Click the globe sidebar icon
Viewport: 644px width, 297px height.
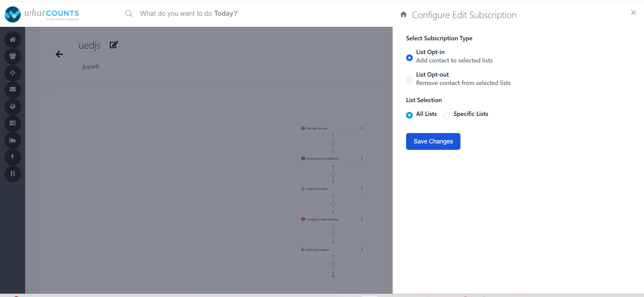point(13,107)
